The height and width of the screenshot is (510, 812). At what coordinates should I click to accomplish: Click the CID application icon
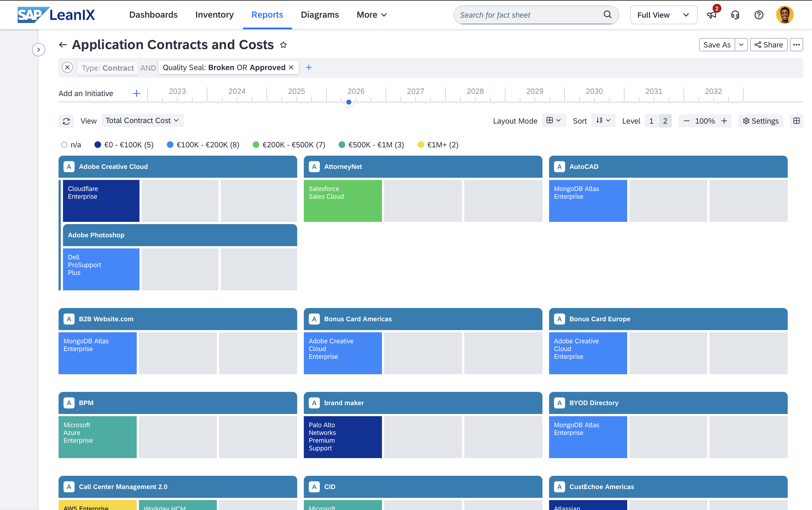[314, 487]
